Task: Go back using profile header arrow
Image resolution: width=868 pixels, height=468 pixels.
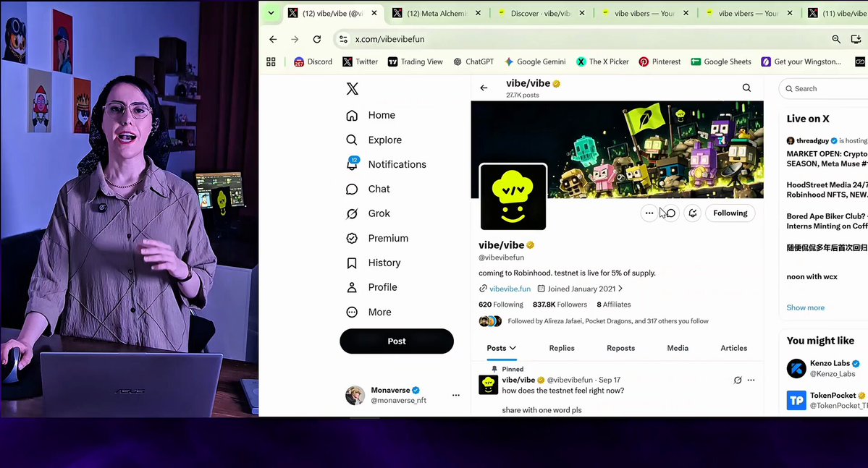Action: point(484,88)
